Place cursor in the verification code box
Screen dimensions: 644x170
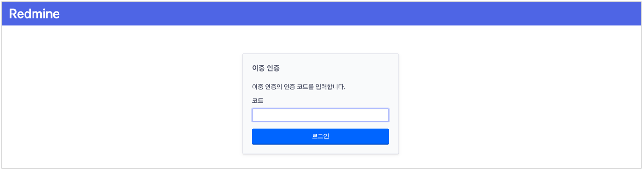321,115
